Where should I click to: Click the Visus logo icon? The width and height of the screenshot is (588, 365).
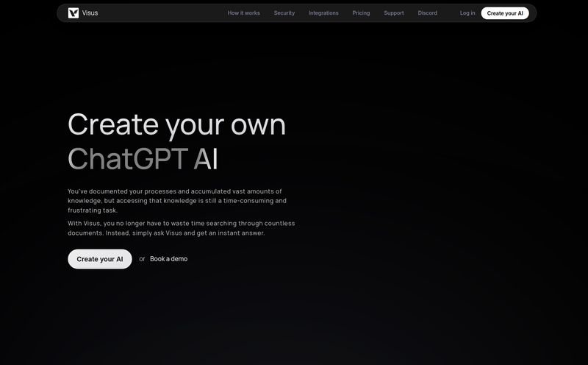coord(73,13)
